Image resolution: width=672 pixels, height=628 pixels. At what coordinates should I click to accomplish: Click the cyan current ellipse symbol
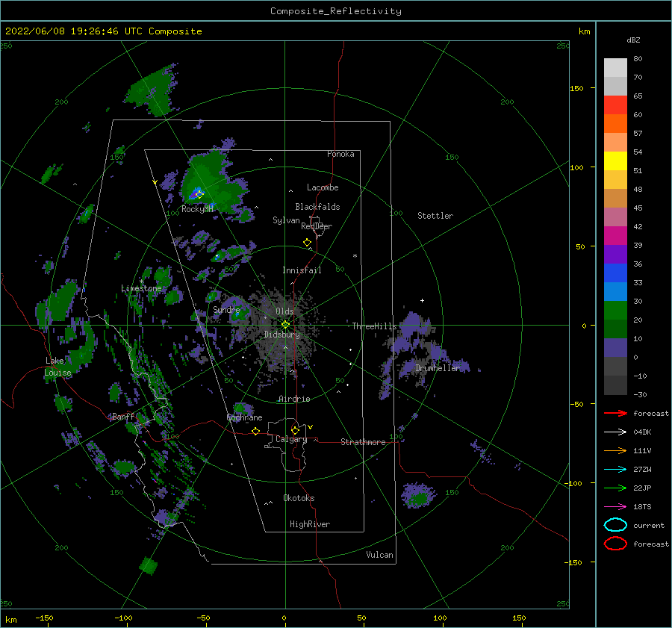615,525
